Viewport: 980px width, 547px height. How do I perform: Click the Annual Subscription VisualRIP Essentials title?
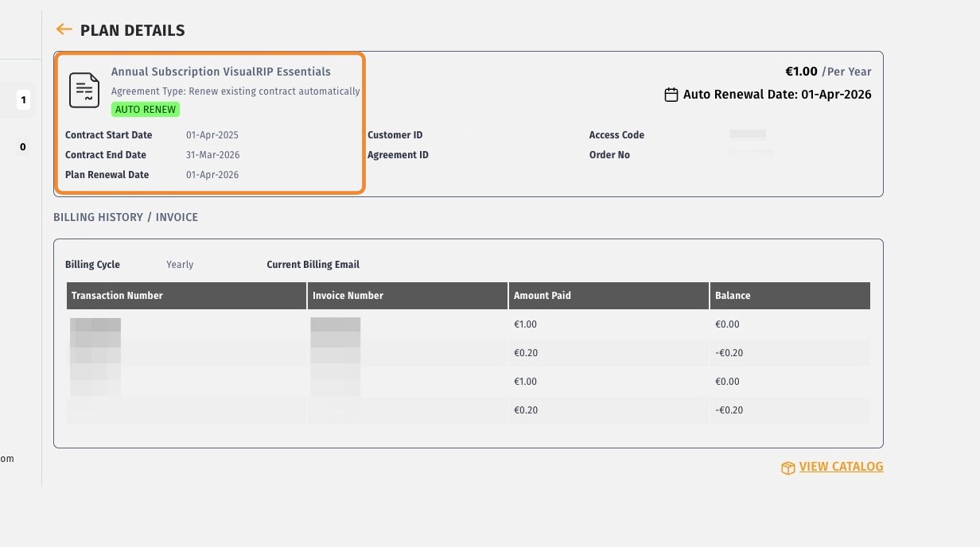(x=221, y=72)
